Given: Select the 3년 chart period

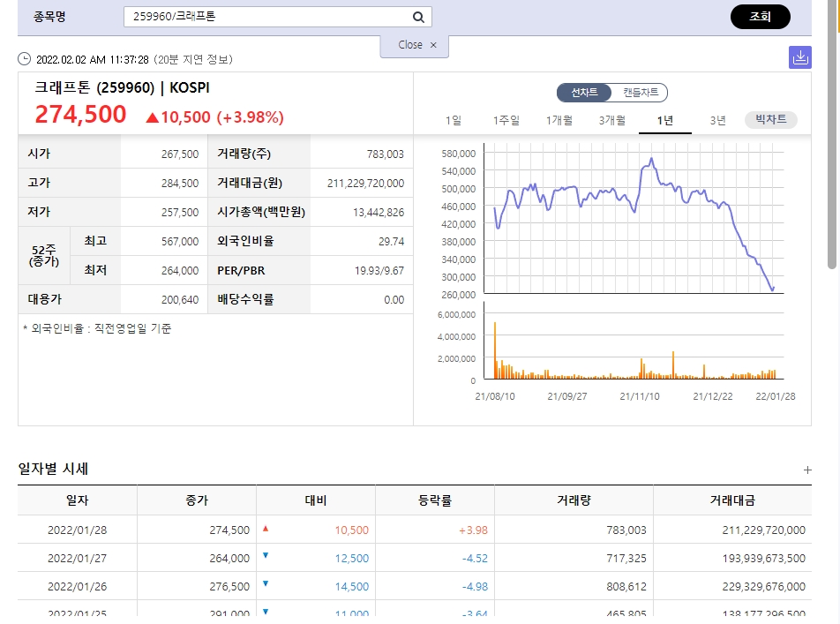Looking at the screenshot, I should [718, 120].
